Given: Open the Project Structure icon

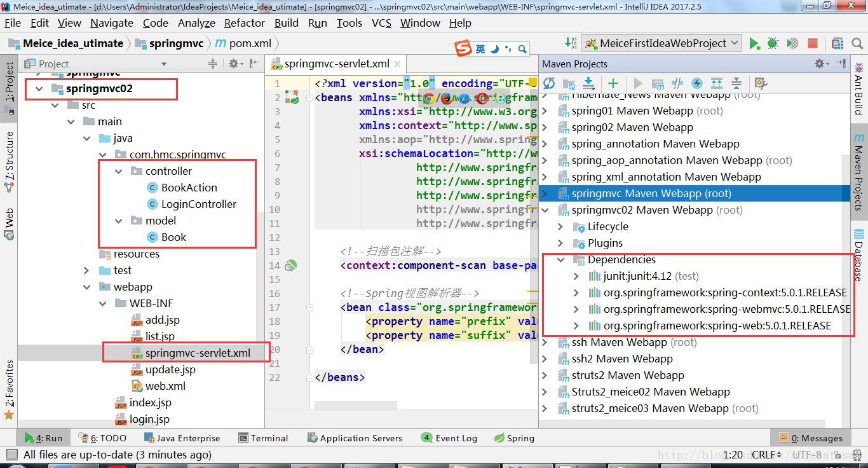Looking at the screenshot, I should [838, 43].
